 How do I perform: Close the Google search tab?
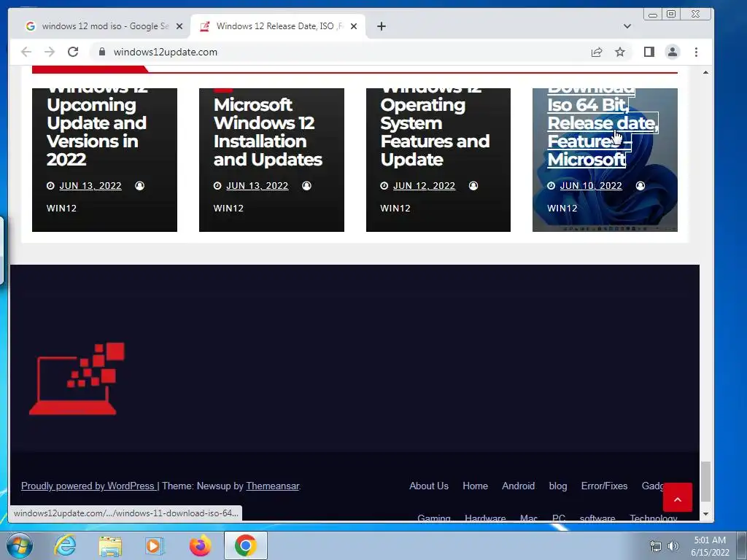click(x=179, y=26)
